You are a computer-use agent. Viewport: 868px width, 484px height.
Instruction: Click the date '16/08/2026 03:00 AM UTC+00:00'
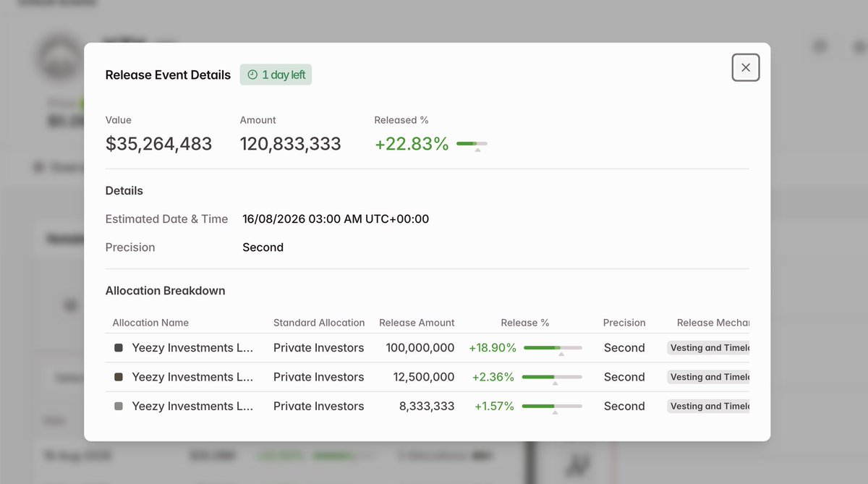[x=336, y=219]
